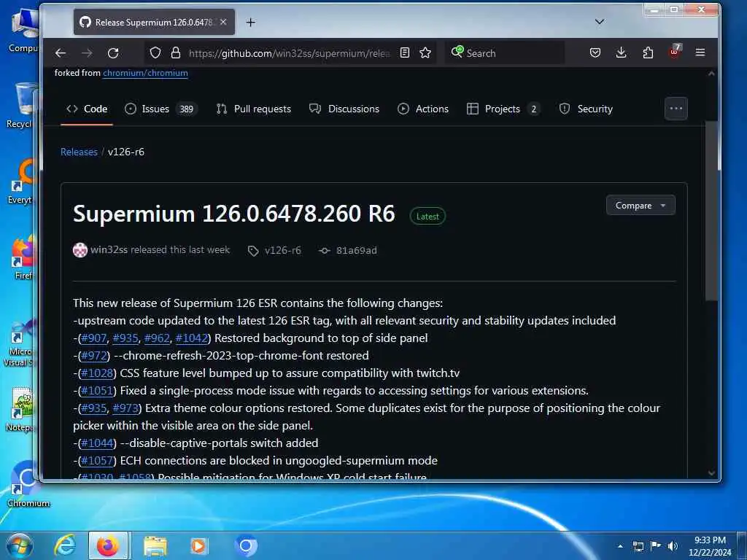Click the GitHub URL address bar
The height and width of the screenshot is (560, 747).
[289, 53]
